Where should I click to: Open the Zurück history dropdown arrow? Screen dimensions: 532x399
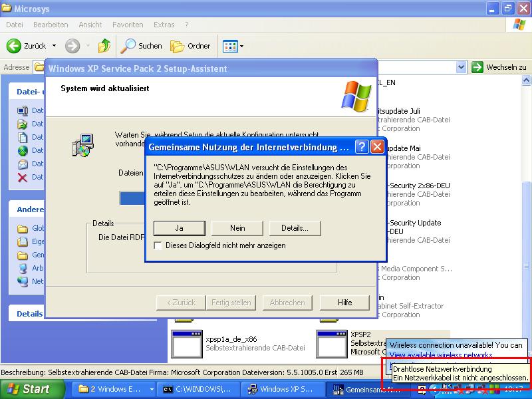click(x=55, y=46)
